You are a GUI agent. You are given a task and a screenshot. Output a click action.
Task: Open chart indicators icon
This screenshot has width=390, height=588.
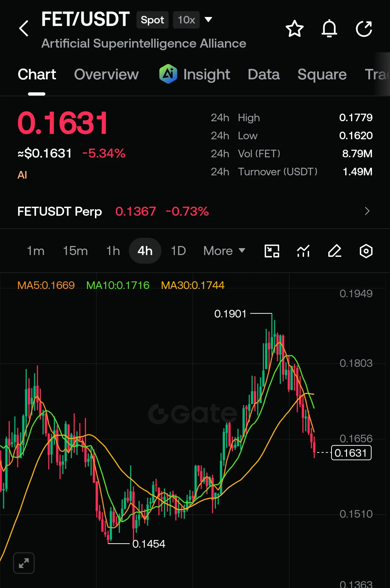coord(303,251)
